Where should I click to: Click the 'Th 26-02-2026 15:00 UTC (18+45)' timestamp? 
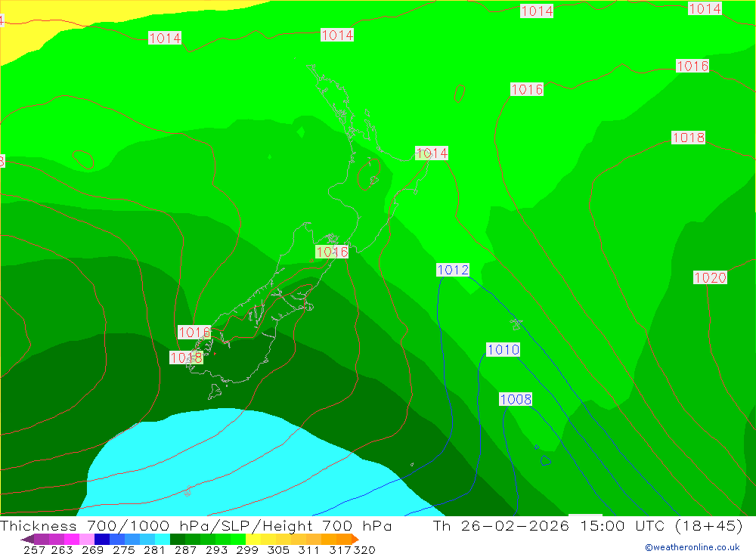[587, 525]
